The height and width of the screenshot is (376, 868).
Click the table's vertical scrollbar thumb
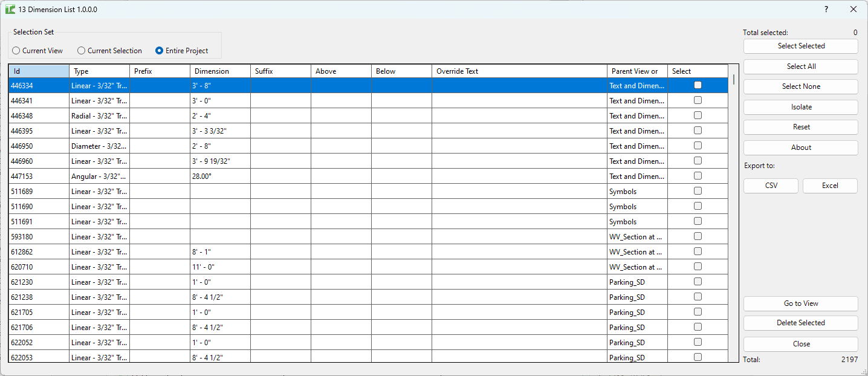coord(734,79)
